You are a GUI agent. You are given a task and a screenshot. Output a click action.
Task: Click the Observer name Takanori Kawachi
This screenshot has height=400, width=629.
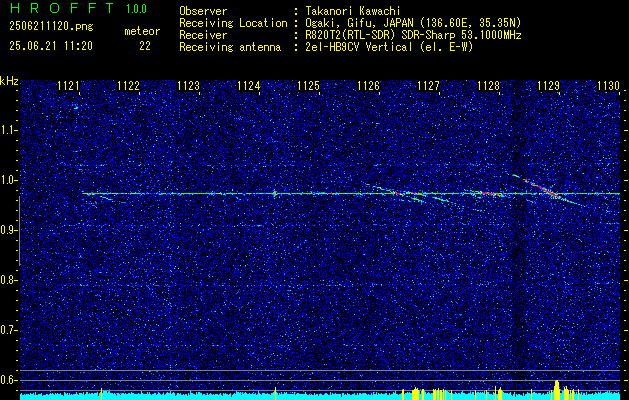[353, 11]
